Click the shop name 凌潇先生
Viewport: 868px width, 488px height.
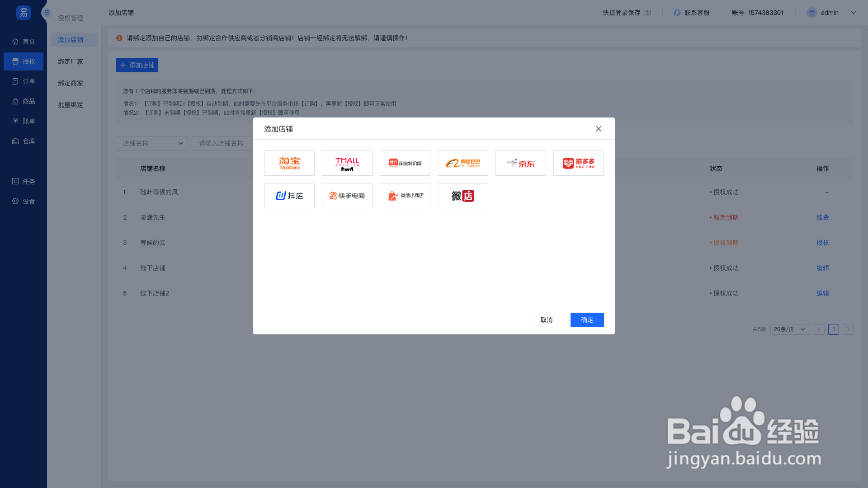[153, 217]
